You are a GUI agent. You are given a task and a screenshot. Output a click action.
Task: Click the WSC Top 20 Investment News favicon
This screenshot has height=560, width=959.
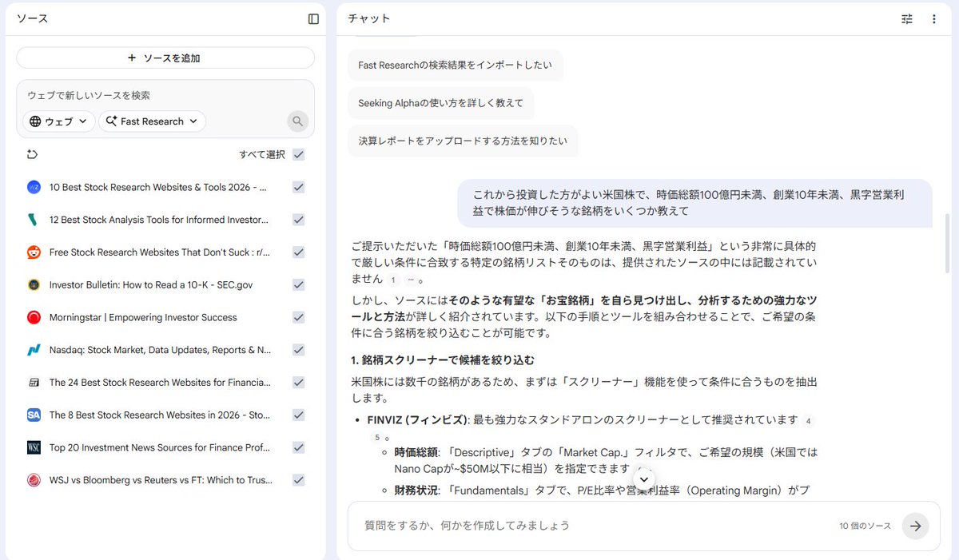pyautogui.click(x=34, y=447)
